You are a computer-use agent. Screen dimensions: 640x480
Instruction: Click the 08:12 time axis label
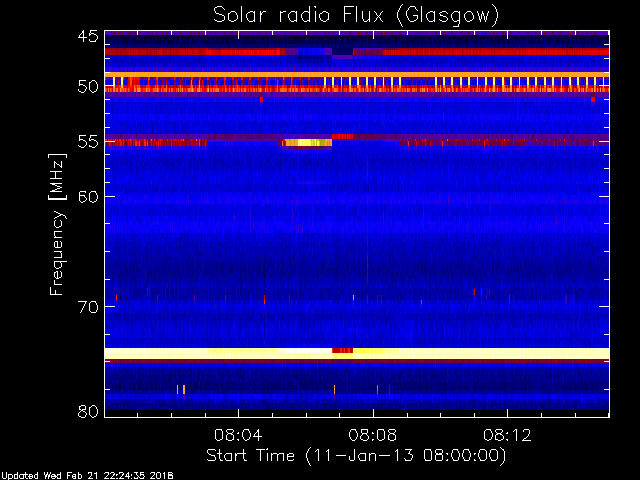coord(507,435)
